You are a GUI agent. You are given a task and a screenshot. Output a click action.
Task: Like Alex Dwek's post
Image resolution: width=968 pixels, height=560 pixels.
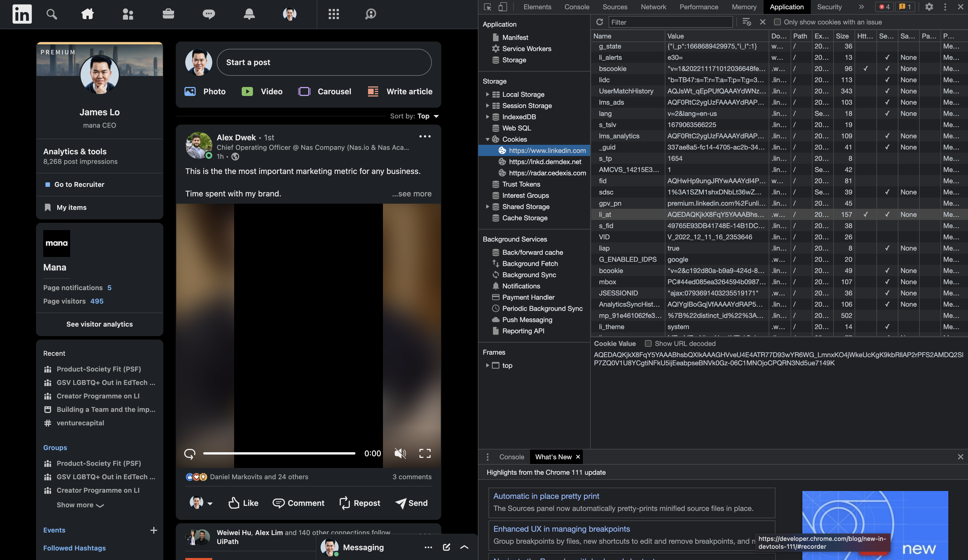click(243, 503)
